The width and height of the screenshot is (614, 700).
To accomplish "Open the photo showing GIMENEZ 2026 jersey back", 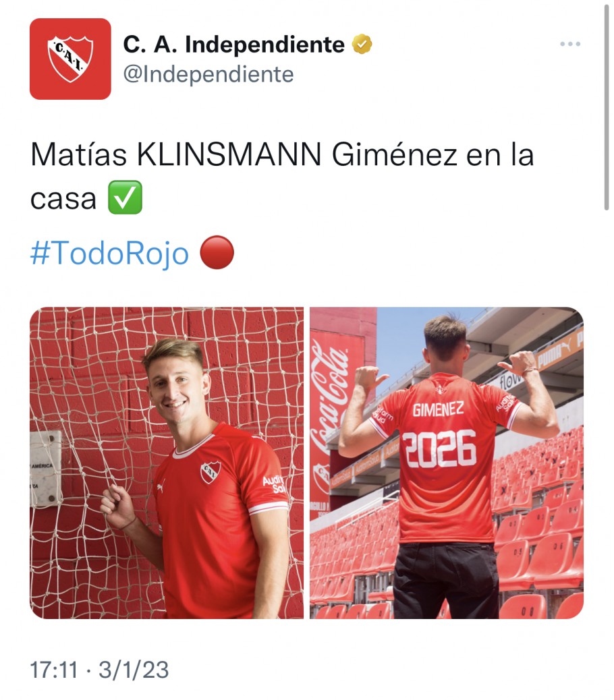I will click(447, 463).
